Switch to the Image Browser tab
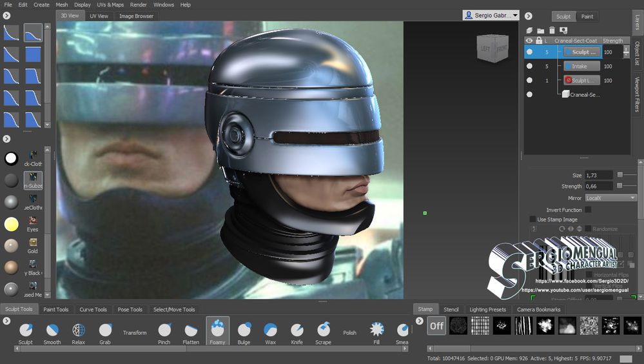 (x=137, y=16)
